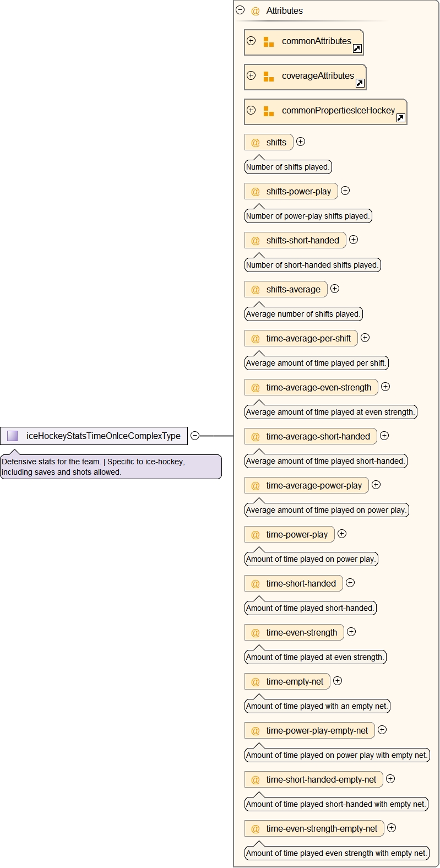Select the shifts-short-handed attribute box
440x868 pixels.
(302, 241)
